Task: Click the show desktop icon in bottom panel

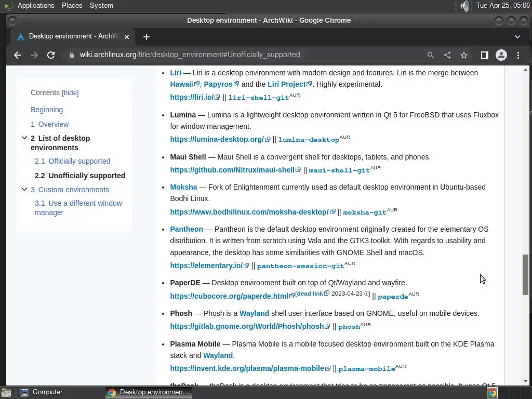Action: pyautogui.click(x=6, y=393)
